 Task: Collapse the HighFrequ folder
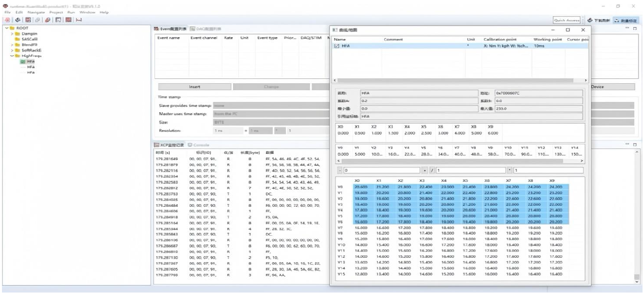click(12, 56)
